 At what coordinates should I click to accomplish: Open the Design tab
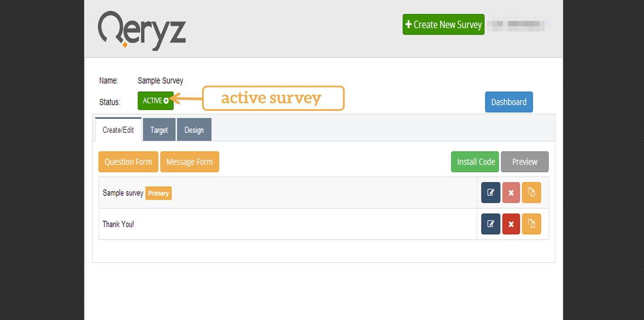click(x=194, y=130)
